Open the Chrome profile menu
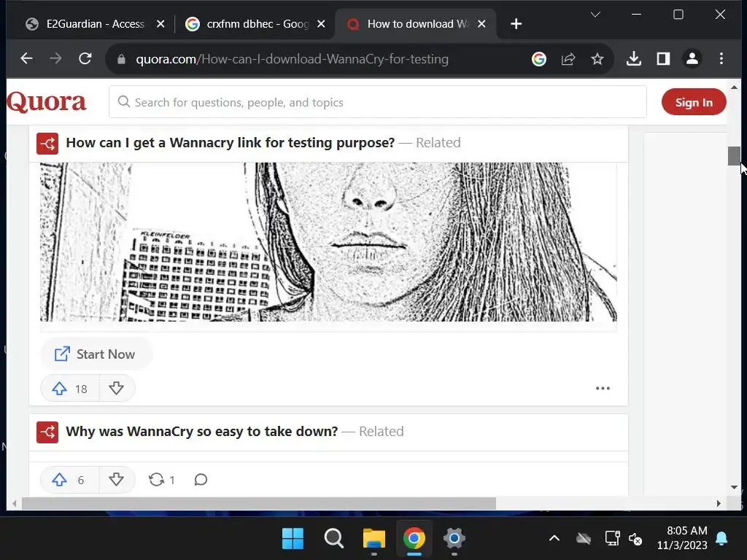Screen dimensions: 747x560 692,58
